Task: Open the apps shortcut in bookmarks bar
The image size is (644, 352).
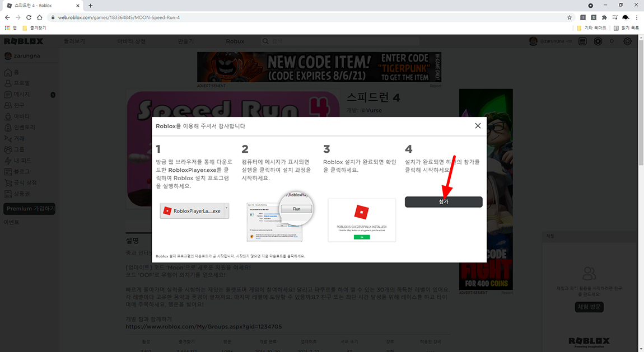Action: (10, 28)
